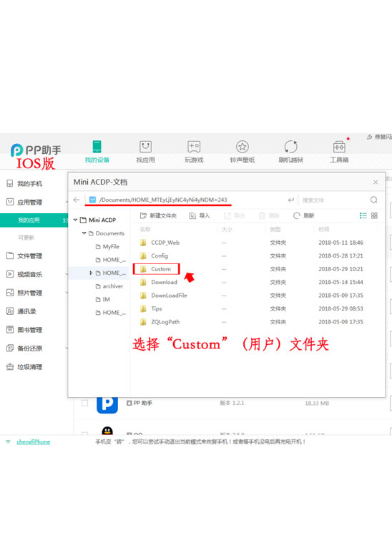Sort by the 时间 column header

coord(324,230)
